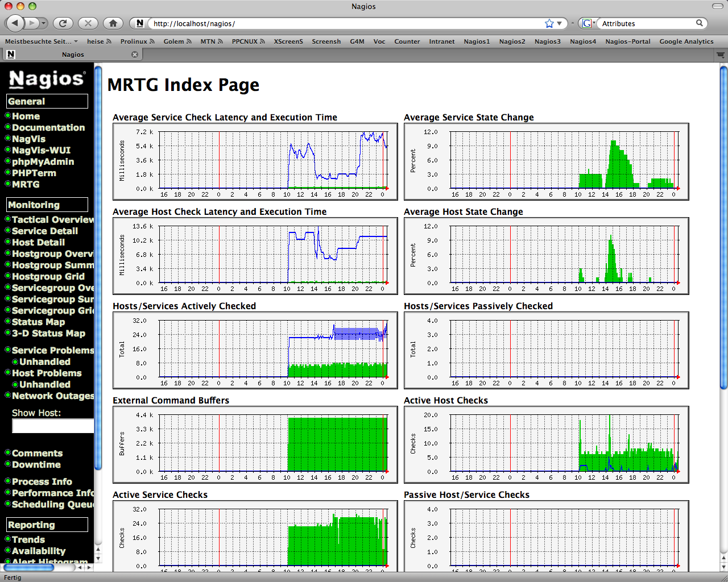Open the XScreenS bookmark
Image resolution: width=728 pixels, height=582 pixels.
click(288, 41)
